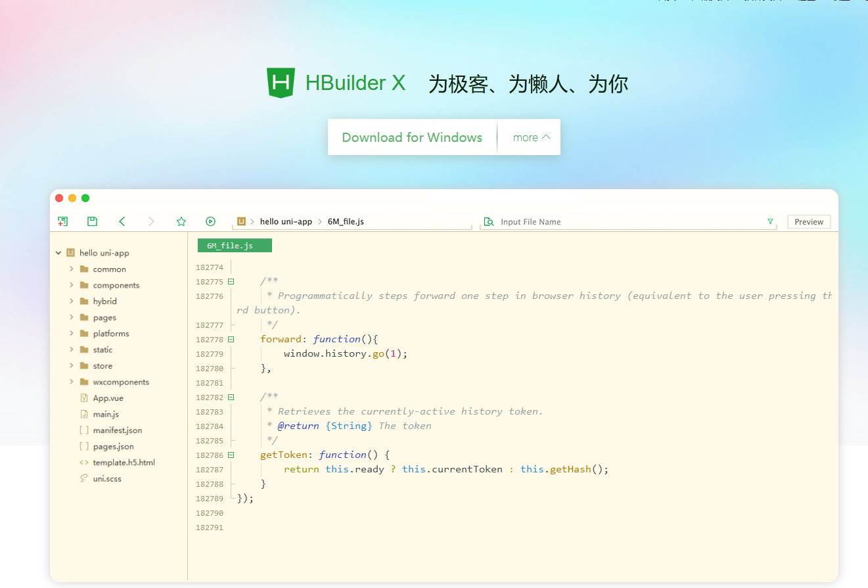Click the window.history.go(1); code line
The image size is (868, 588).
[x=346, y=353]
